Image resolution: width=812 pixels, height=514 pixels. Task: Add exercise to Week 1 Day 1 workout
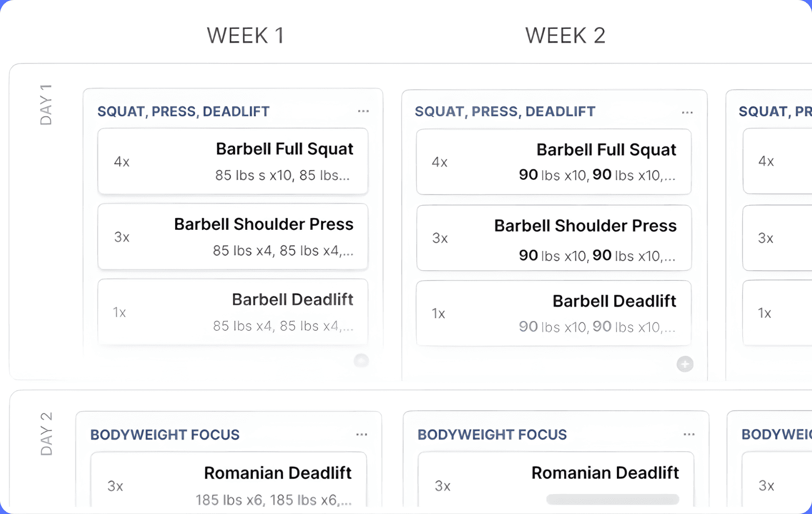361,360
